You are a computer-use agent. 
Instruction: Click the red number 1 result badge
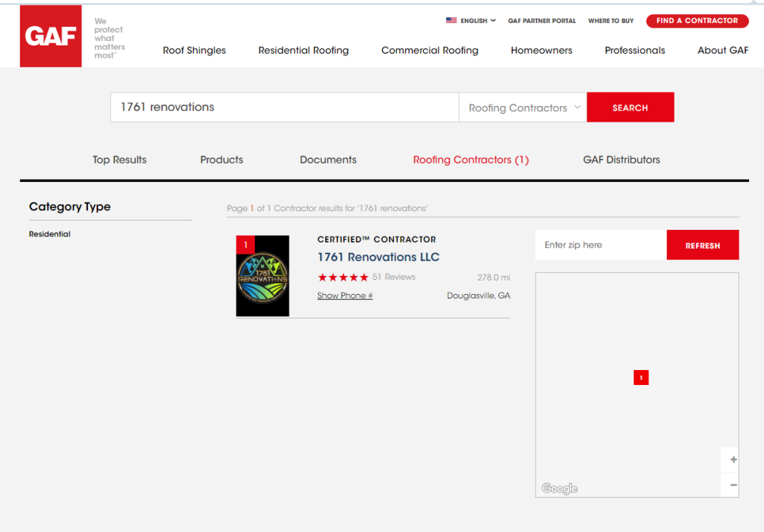tap(245, 245)
